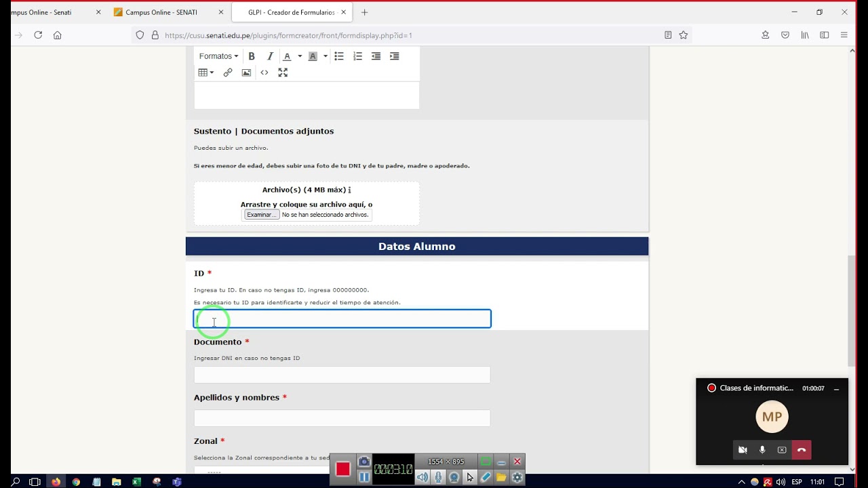Click the Examinar button to choose a file
This screenshot has width=868, height=488.
click(260, 214)
